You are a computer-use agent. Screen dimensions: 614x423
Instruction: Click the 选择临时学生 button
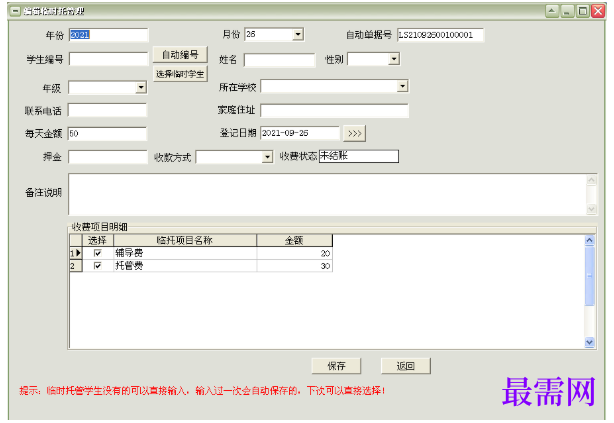coord(180,74)
